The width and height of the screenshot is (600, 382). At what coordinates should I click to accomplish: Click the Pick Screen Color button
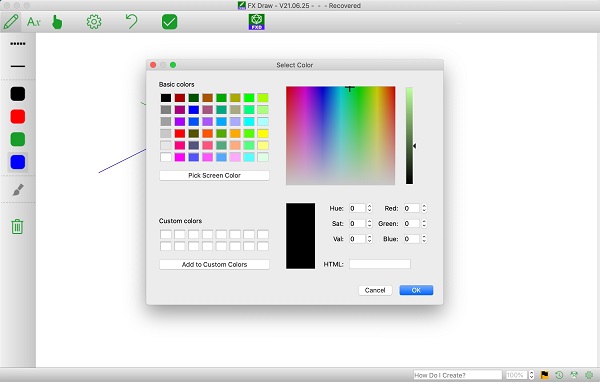coord(214,175)
